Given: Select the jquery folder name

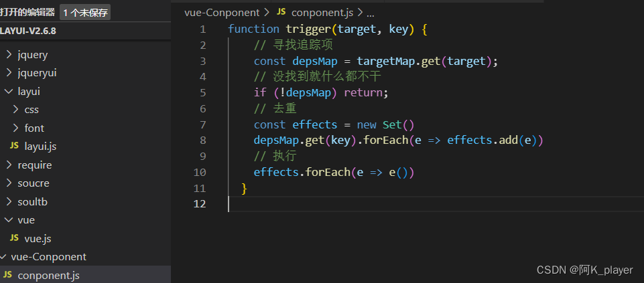Looking at the screenshot, I should point(33,55).
